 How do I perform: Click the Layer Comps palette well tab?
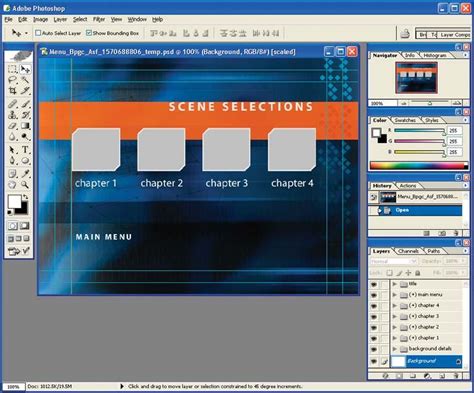tap(455, 35)
